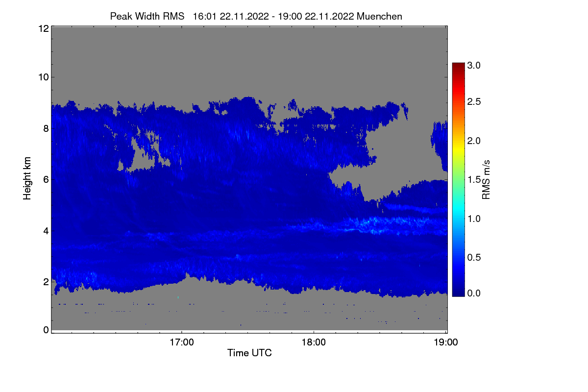This screenshot has height=392, width=588.
Task: Click the '19:00' time axis label
Action: (445, 343)
